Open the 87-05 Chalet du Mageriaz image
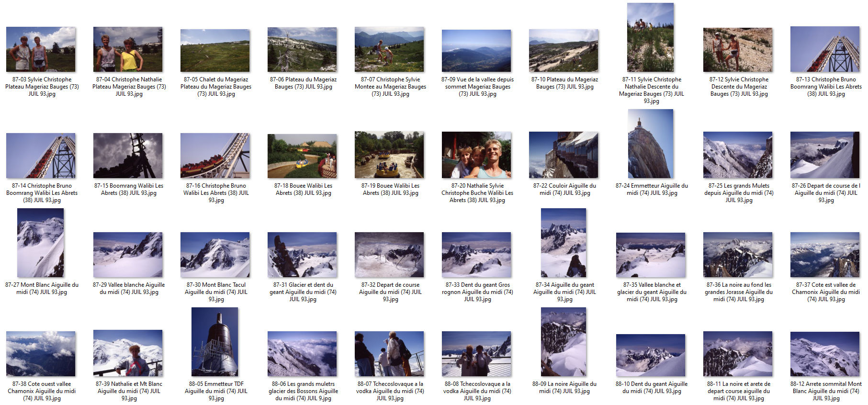The image size is (868, 405). (x=215, y=50)
